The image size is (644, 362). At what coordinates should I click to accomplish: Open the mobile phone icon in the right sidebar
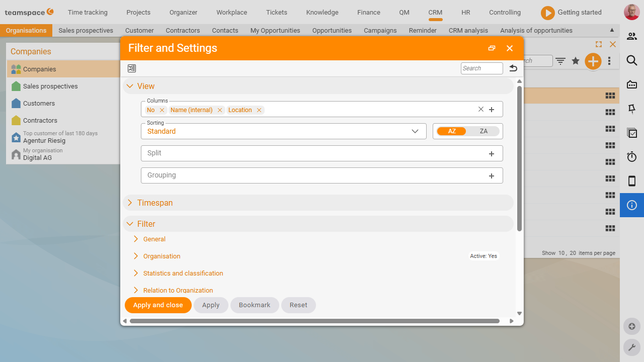(632, 181)
